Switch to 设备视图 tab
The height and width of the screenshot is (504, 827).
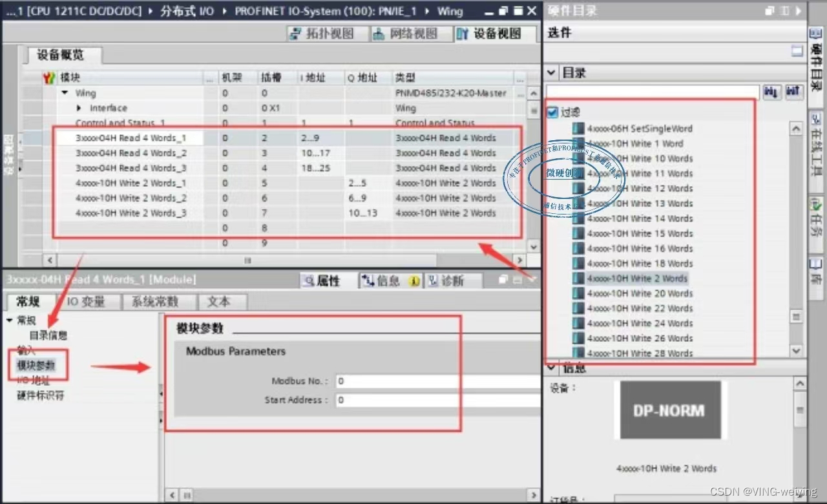496,34
